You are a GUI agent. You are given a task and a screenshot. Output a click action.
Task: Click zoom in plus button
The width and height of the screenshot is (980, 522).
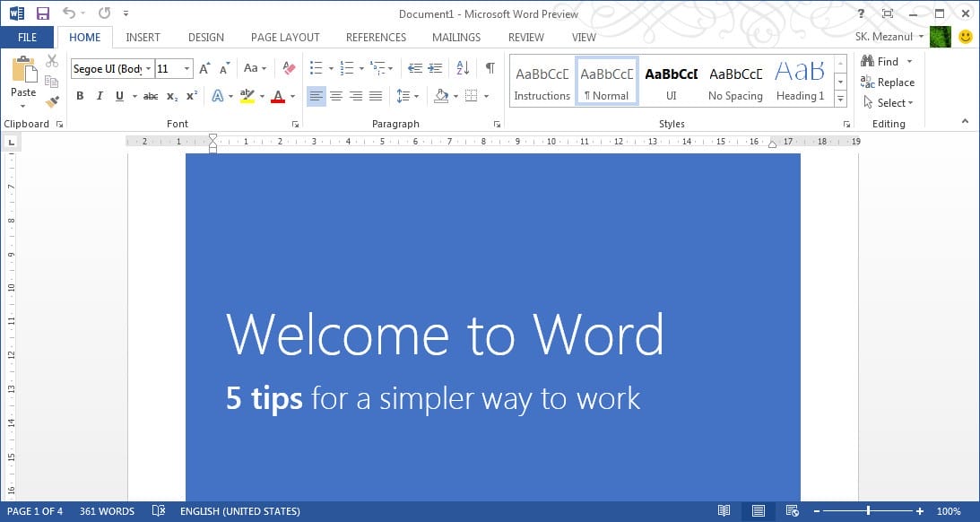click(920, 511)
